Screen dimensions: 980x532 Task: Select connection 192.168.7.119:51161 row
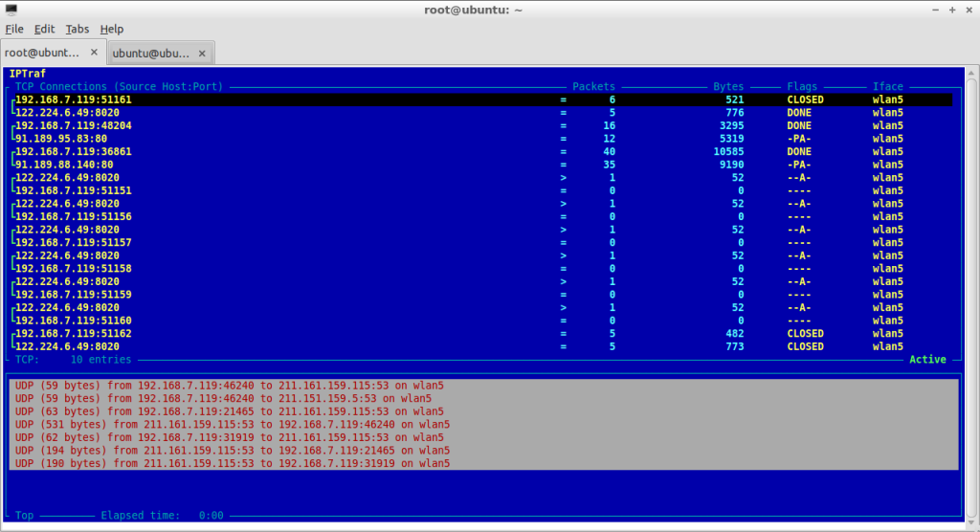481,100
